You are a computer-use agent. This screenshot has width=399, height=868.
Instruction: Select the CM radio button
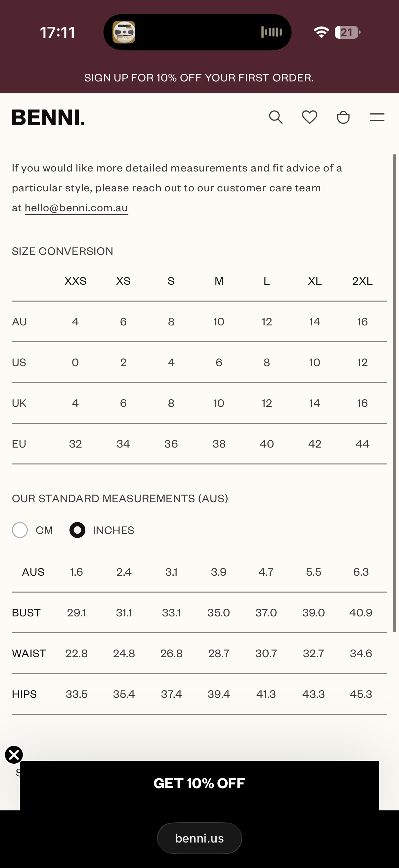click(20, 530)
